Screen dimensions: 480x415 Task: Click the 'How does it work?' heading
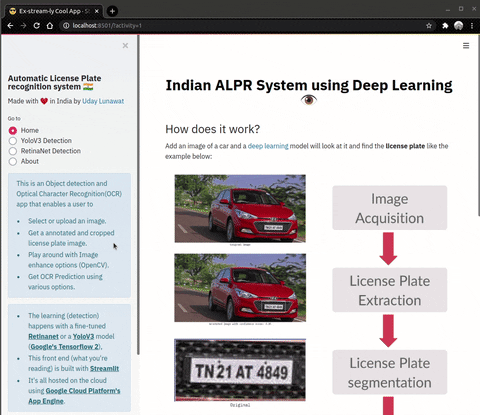[213, 129]
